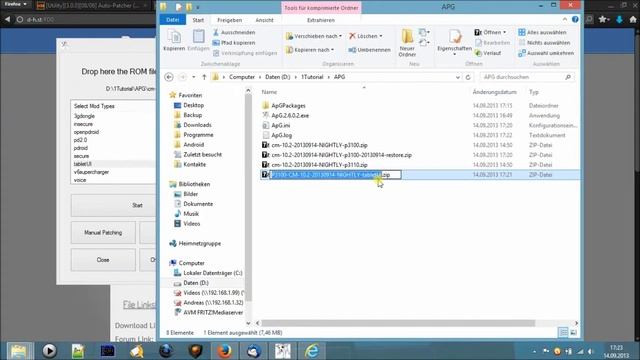Click the Umbenennen button

coord(369,50)
